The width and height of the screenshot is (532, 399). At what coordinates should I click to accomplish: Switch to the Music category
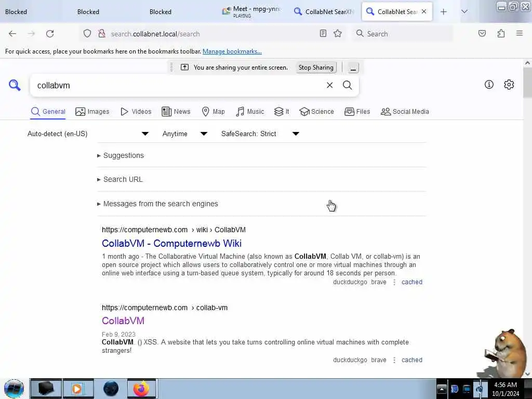250,112
